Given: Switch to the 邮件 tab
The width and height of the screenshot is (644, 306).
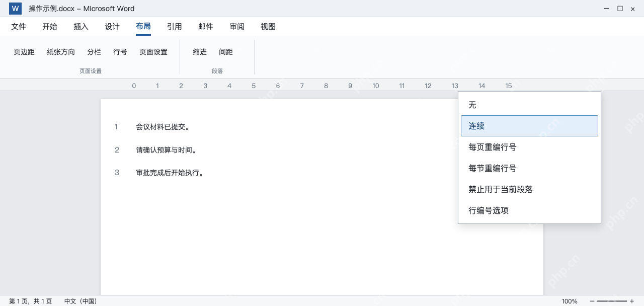Looking at the screenshot, I should pos(206,27).
